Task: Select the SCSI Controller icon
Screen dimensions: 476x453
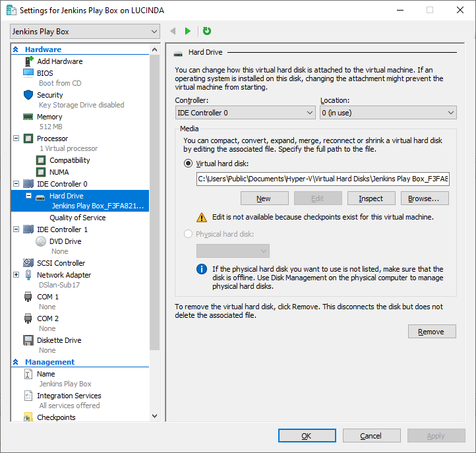Action: point(28,262)
